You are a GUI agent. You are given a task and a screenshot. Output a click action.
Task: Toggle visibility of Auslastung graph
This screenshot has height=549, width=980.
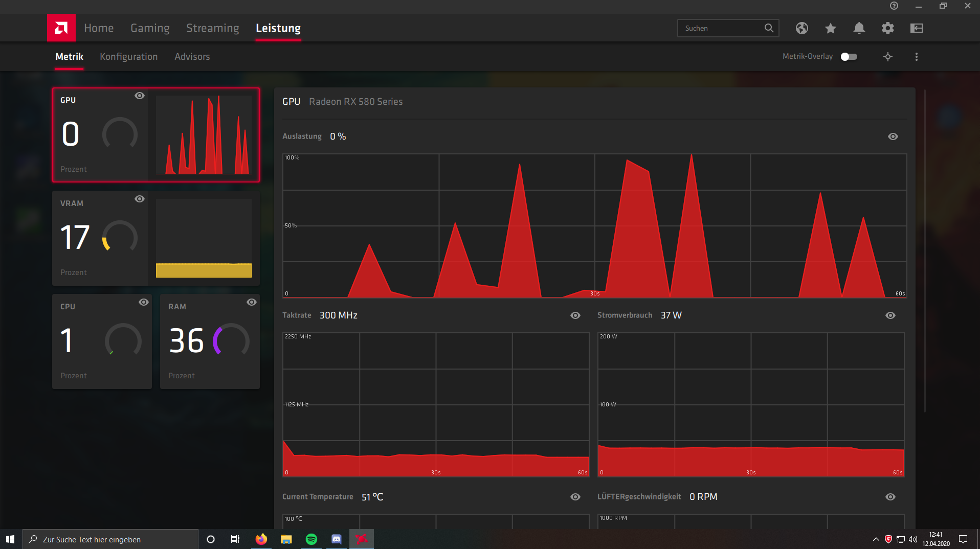click(x=893, y=136)
